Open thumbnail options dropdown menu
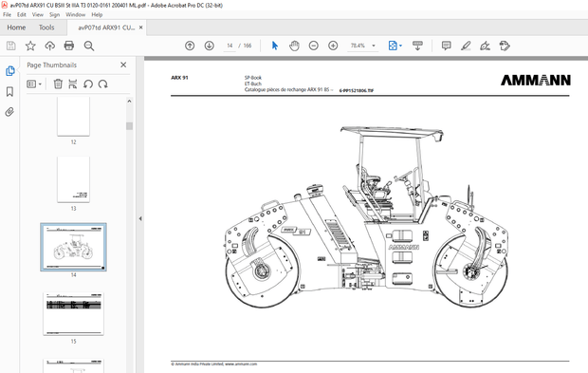This screenshot has width=588, height=373. tap(34, 84)
